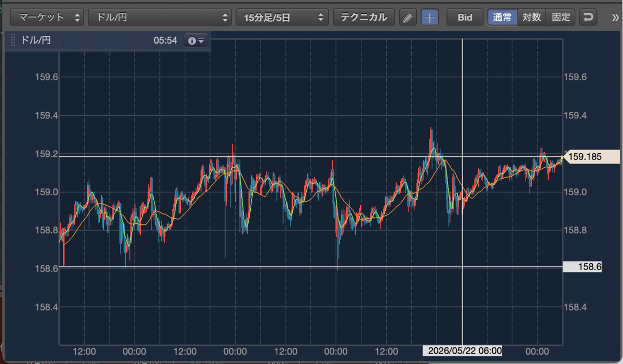
Task: Select the pencil drawing tool
Action: [x=408, y=18]
